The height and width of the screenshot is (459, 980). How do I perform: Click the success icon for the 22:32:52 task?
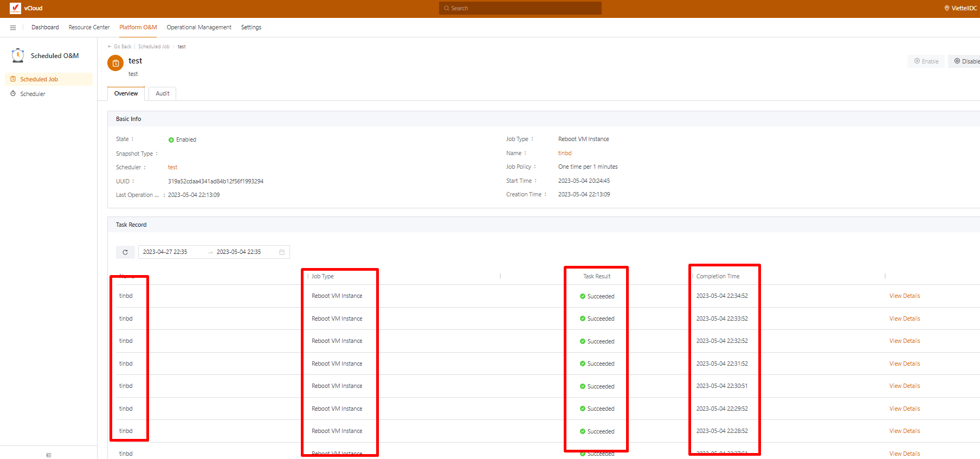[583, 341]
